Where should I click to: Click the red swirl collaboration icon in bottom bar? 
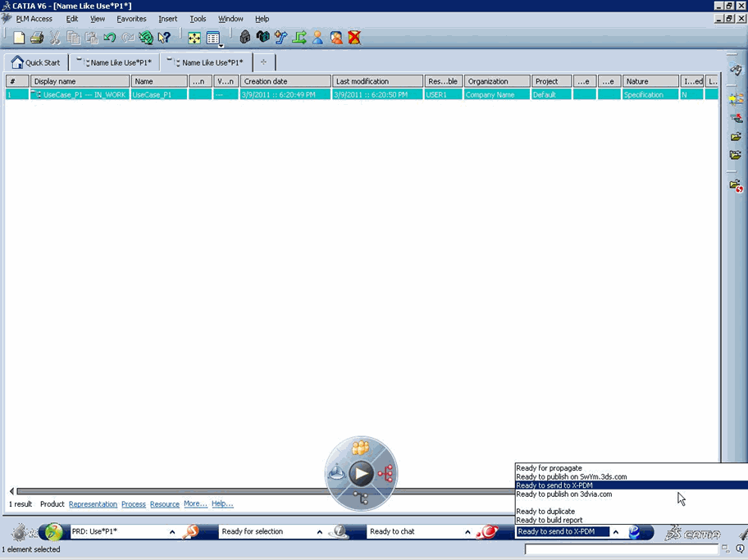tap(487, 531)
